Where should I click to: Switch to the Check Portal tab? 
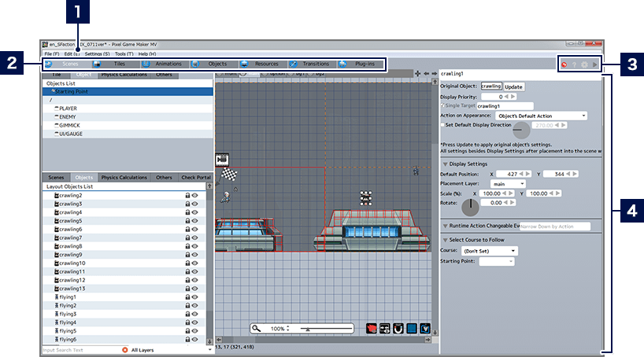point(195,177)
